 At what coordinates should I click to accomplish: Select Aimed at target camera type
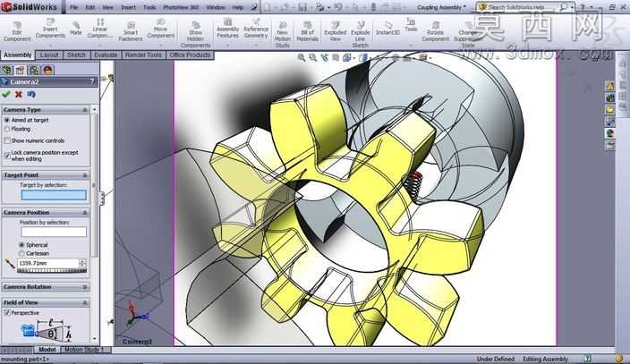(7, 120)
